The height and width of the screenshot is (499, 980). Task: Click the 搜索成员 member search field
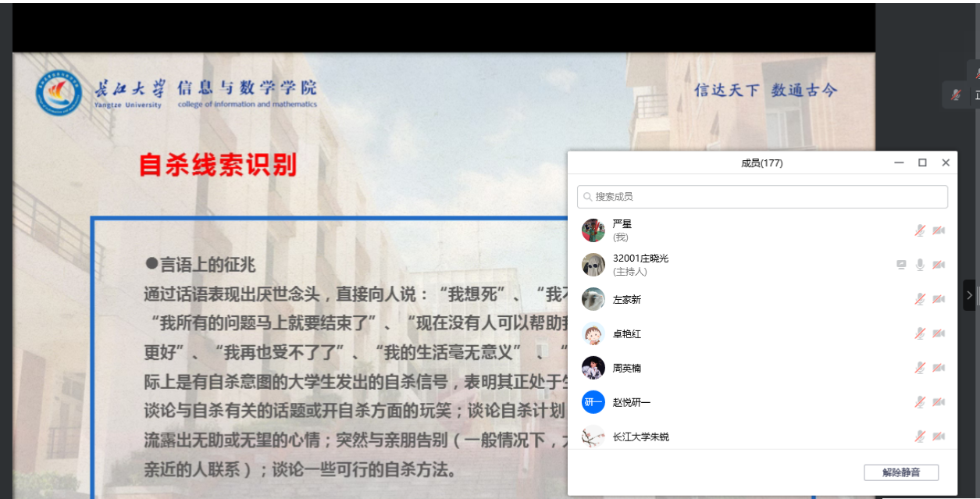[762, 197]
